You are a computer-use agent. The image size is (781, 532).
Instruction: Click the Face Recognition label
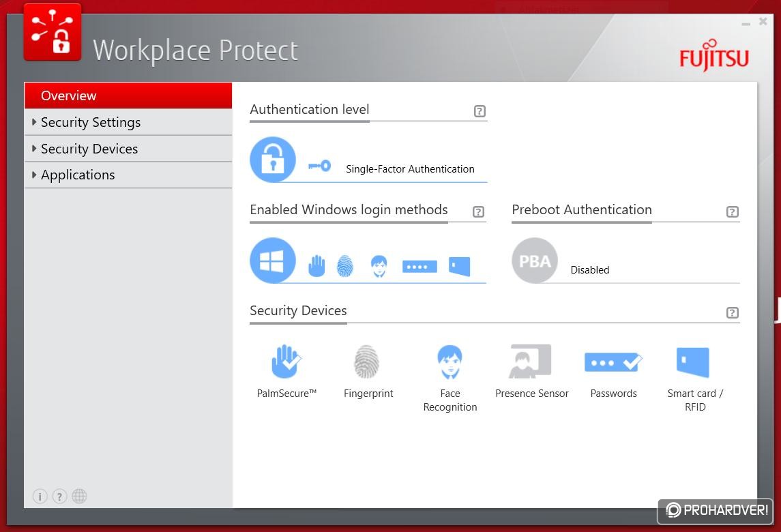tap(450, 400)
